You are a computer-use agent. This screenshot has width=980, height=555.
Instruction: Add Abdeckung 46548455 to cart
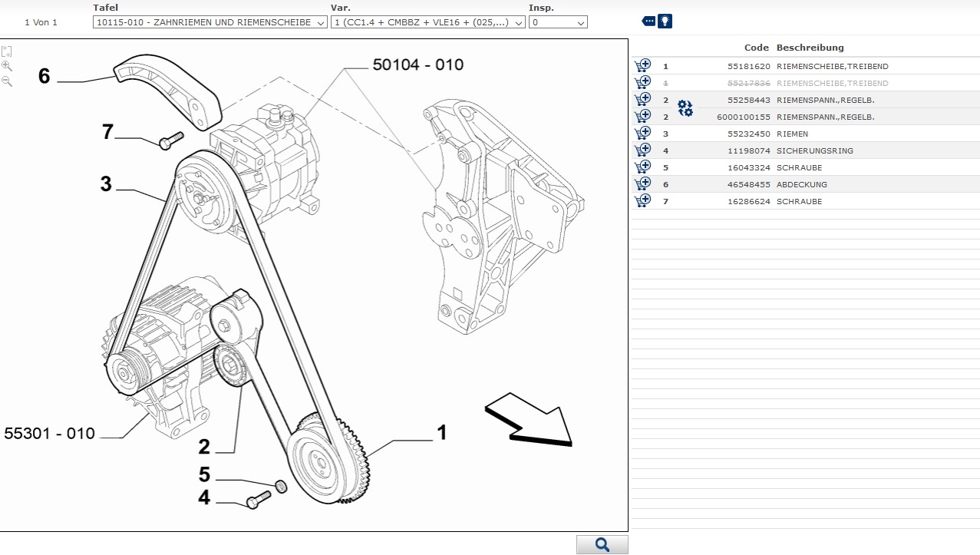[642, 184]
